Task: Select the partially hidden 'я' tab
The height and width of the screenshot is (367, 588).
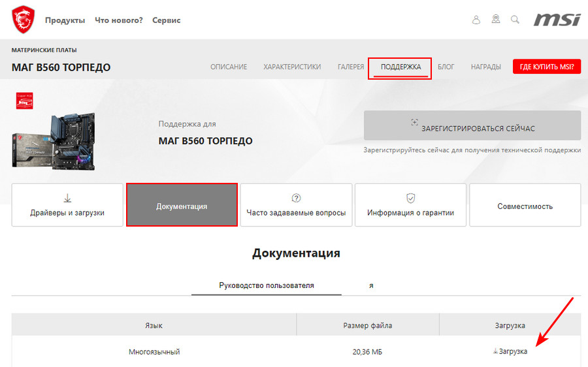Action: (x=371, y=285)
